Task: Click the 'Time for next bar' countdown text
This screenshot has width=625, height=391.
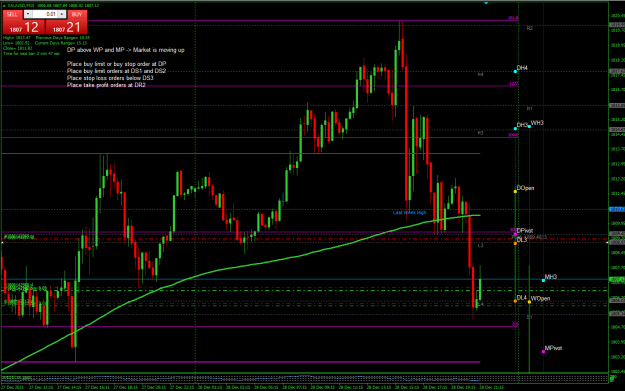Action: point(31,53)
